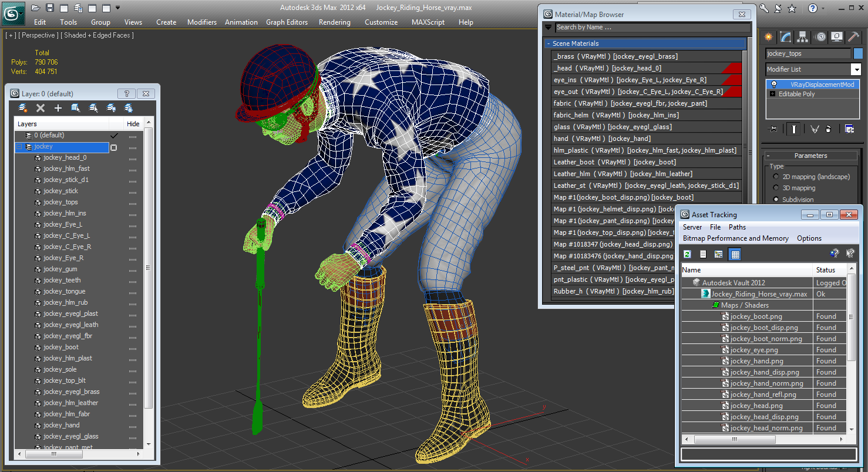Viewport: 868px width, 472px height.
Task: Click Make Unique icon under modifier stack
Action: 815,129
